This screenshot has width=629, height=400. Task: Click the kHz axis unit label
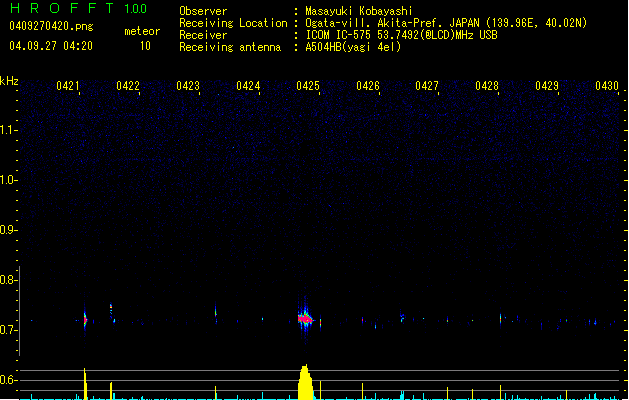point(9,80)
